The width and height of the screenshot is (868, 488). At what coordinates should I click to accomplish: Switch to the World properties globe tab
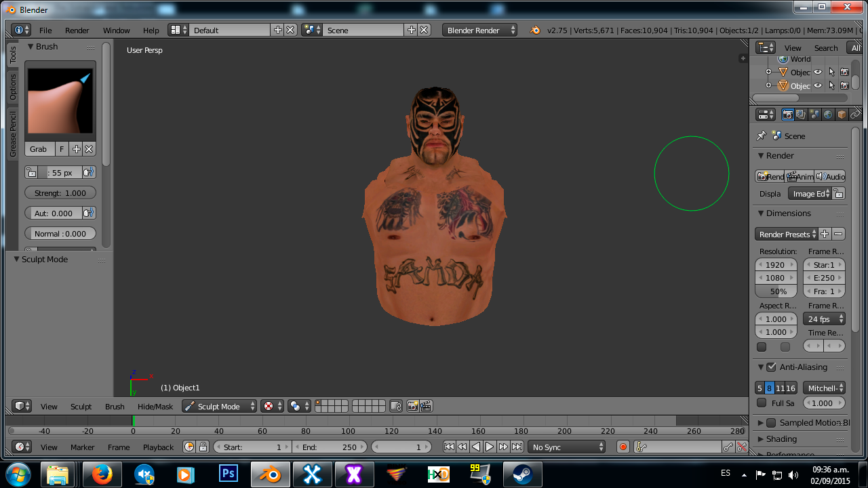(828, 115)
